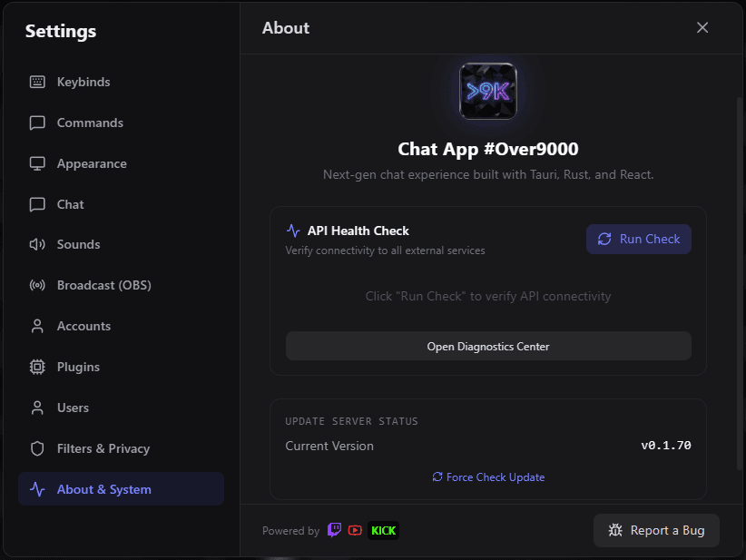Click the Twitch logo in footer
The image size is (746, 560).
click(335, 530)
